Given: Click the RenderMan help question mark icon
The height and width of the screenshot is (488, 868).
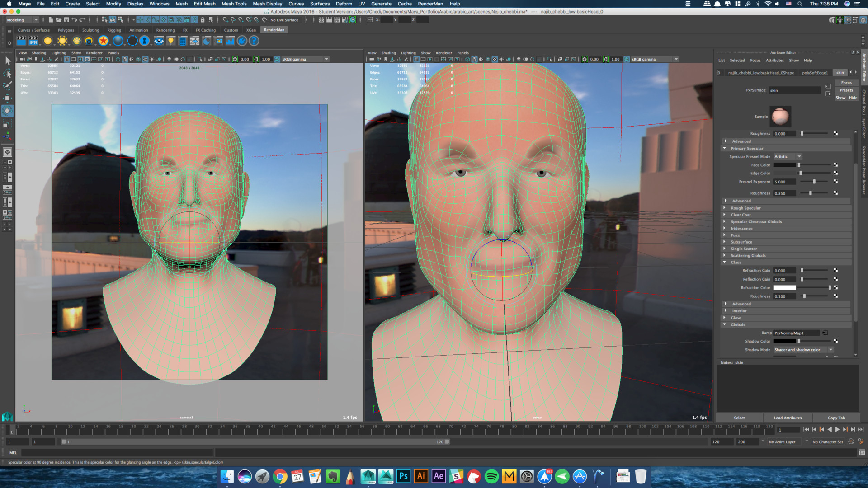Looking at the screenshot, I should [254, 41].
